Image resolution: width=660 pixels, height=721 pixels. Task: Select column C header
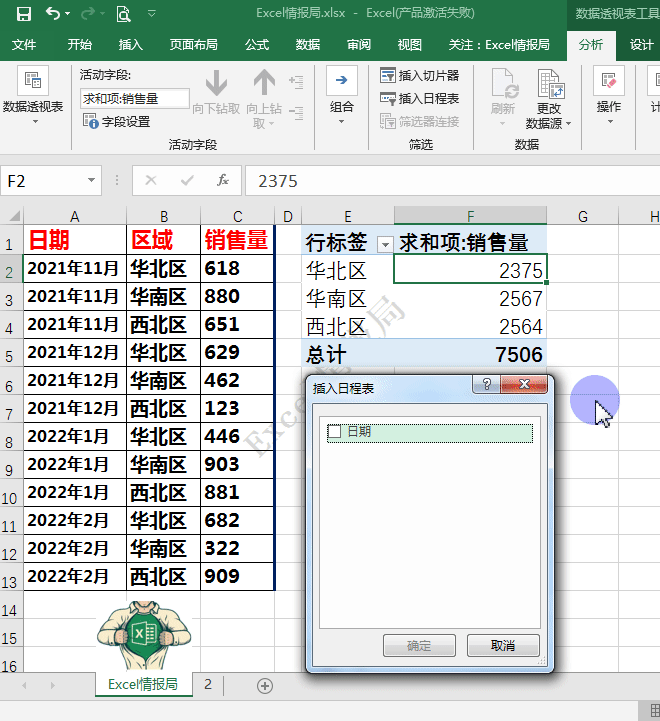point(237,216)
